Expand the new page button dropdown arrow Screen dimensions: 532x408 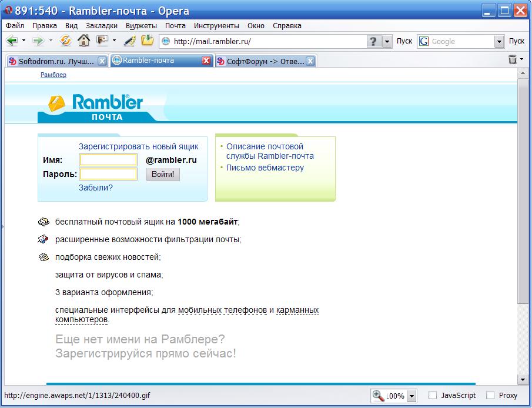[x=115, y=41]
